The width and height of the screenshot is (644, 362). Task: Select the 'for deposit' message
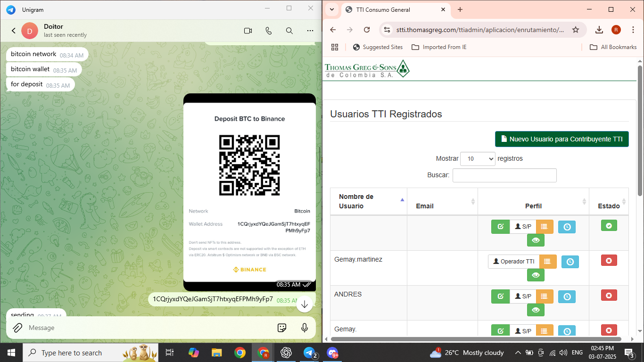coord(41,84)
